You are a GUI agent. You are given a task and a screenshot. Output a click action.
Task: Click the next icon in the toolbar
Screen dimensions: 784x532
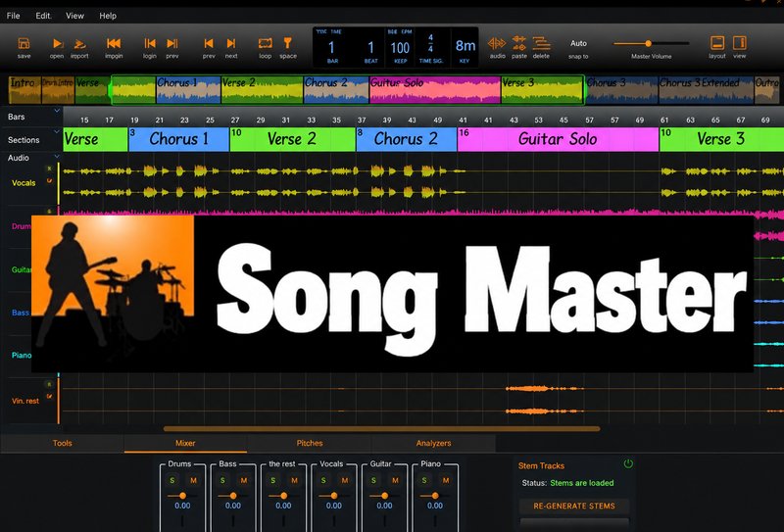point(231,43)
